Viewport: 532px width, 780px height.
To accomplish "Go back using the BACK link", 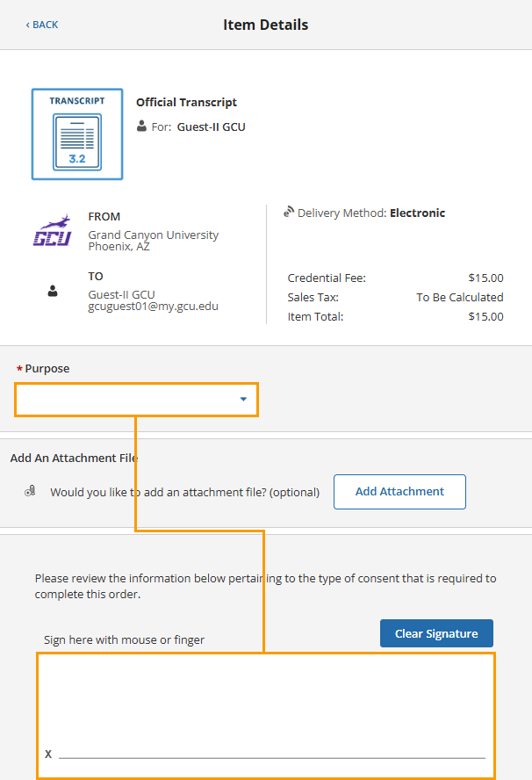I will 42,25.
